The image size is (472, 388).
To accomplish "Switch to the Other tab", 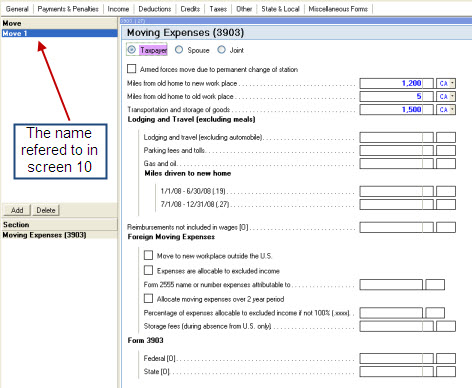I will click(x=244, y=9).
